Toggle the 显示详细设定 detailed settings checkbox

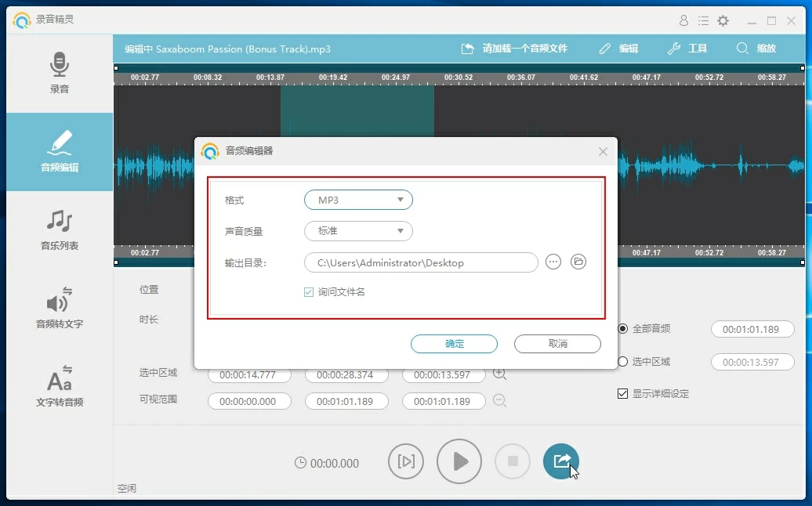tap(622, 394)
